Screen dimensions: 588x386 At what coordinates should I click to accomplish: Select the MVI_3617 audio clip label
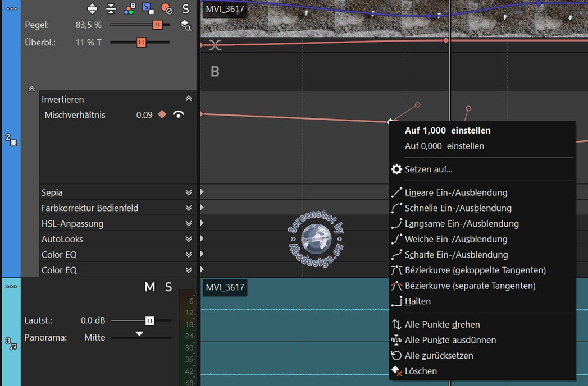pos(225,287)
